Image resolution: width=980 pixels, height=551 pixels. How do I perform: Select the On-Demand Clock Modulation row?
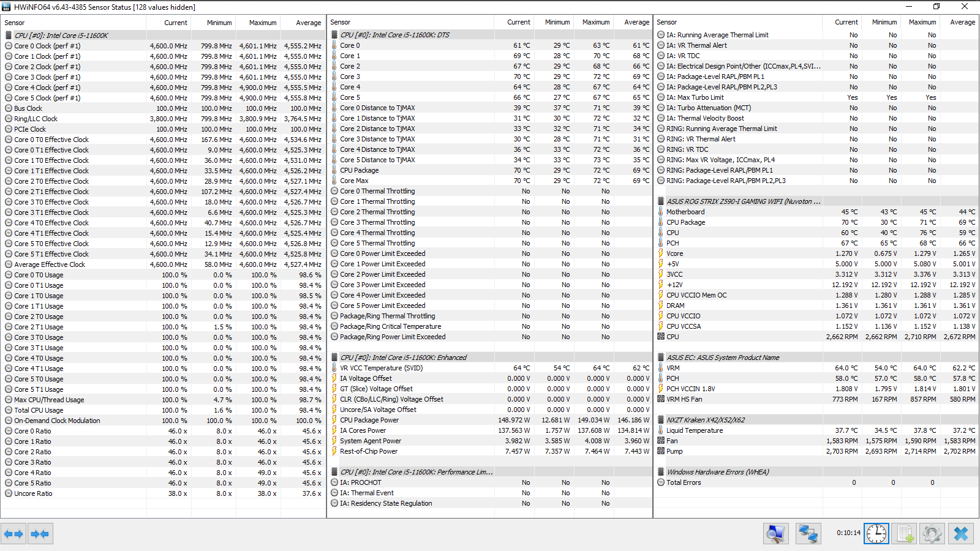tap(164, 421)
